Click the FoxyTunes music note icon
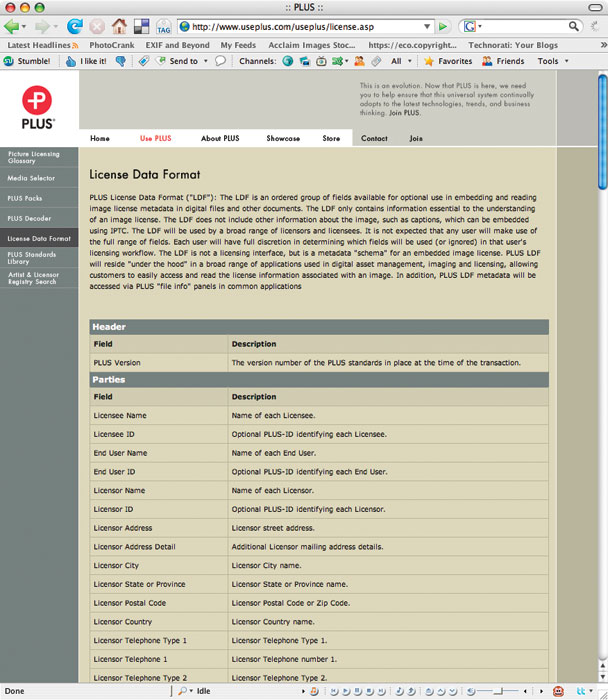This screenshot has height=700, width=608. (314, 691)
